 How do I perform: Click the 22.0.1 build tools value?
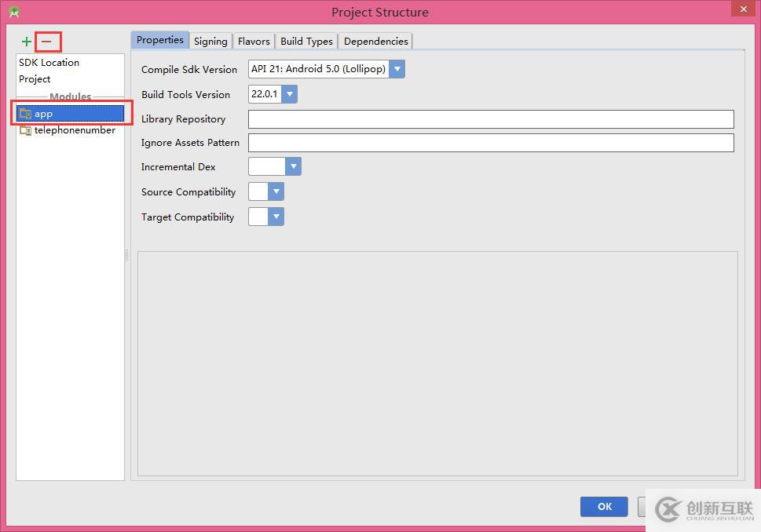(265, 94)
